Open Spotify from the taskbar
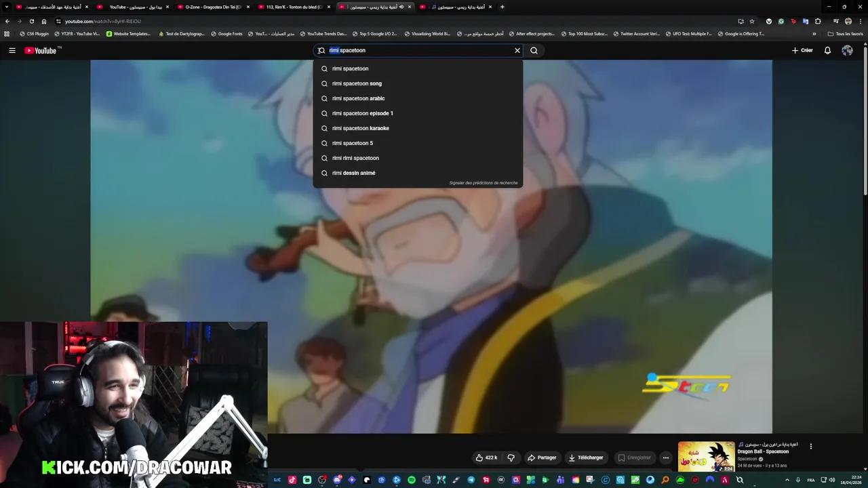Image resolution: width=868 pixels, height=488 pixels. [x=412, y=480]
